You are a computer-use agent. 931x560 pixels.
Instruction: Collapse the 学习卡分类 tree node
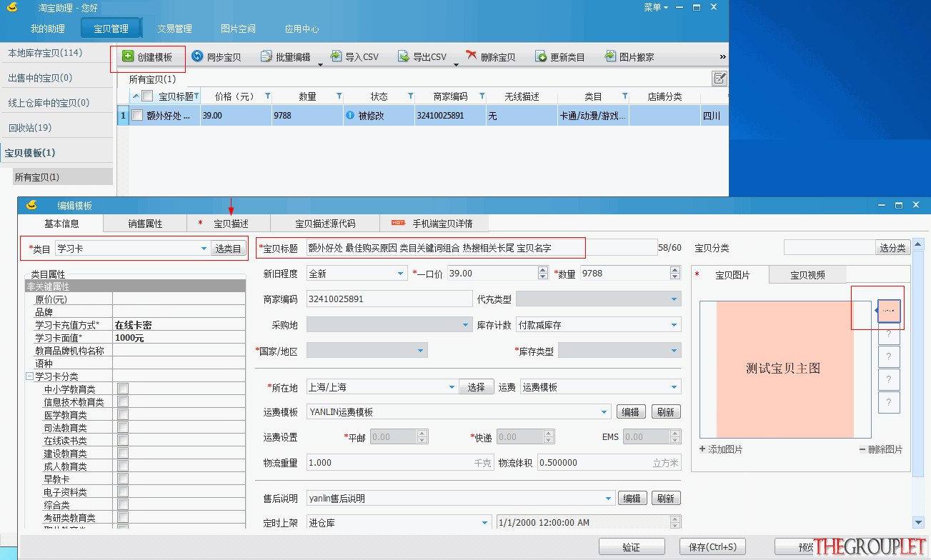click(29, 376)
